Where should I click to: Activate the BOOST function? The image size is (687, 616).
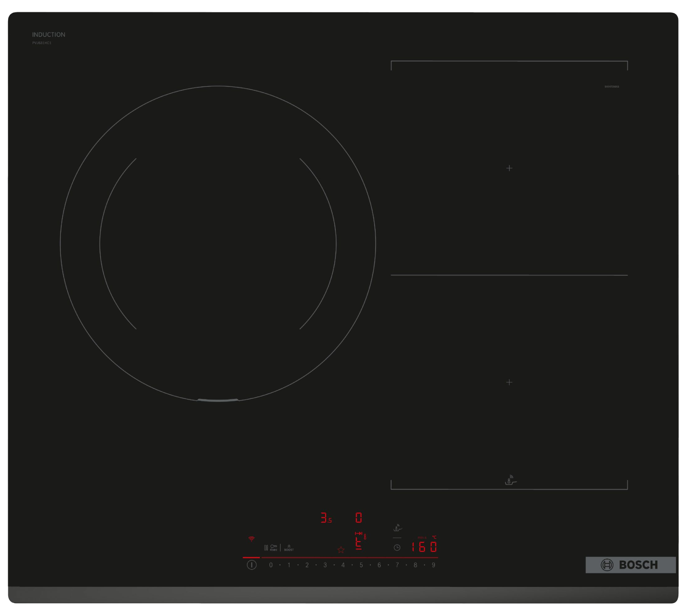click(289, 548)
